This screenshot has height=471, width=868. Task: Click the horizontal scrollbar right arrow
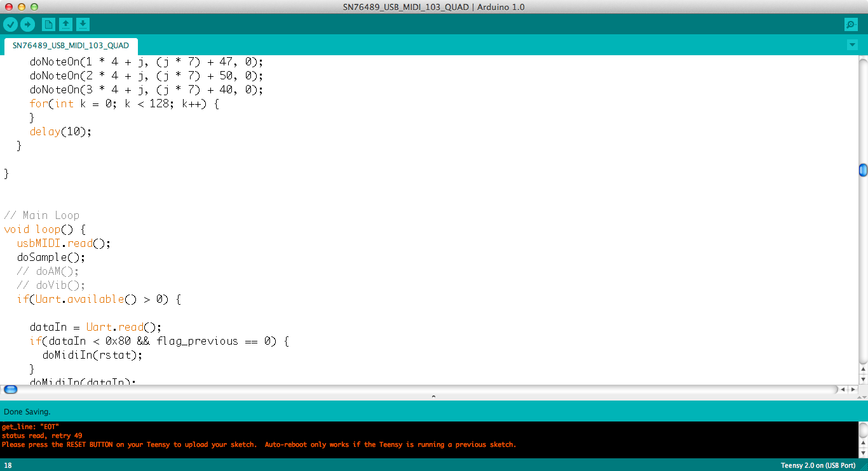click(x=851, y=389)
